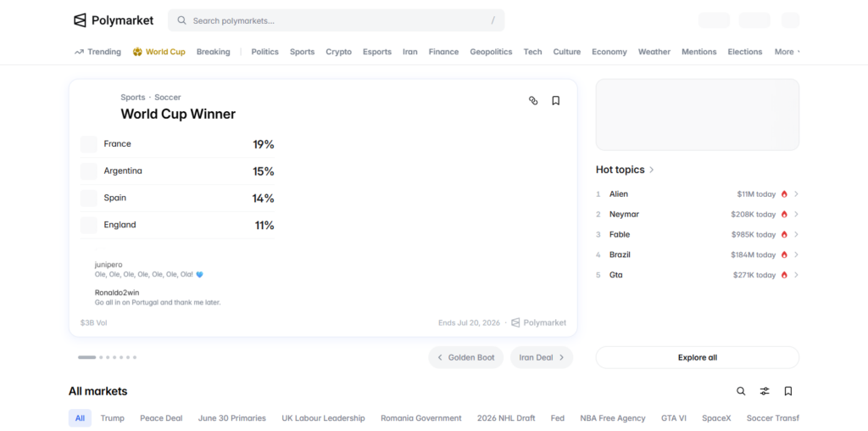Toggle the Trump filter chip
Viewport: 868px width, 431px height.
click(x=113, y=418)
